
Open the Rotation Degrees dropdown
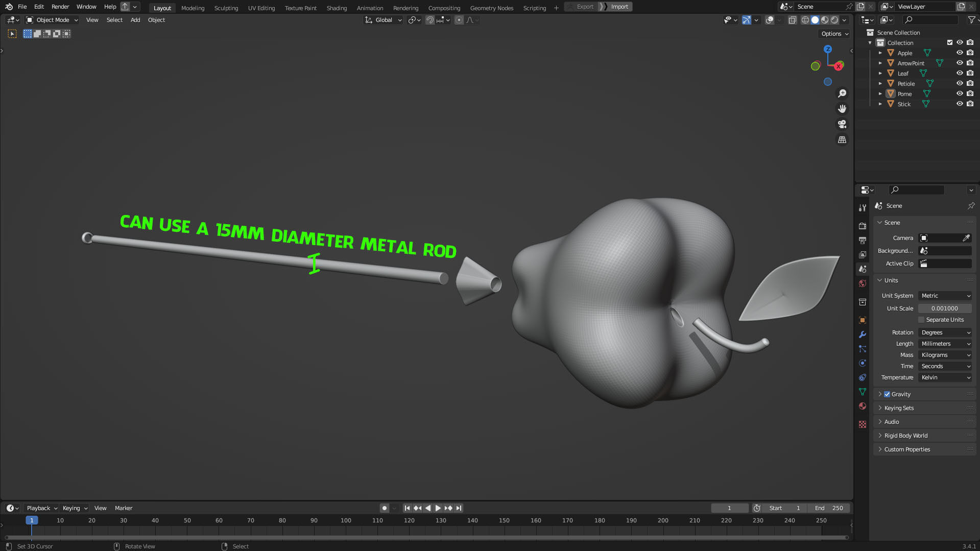click(x=945, y=332)
